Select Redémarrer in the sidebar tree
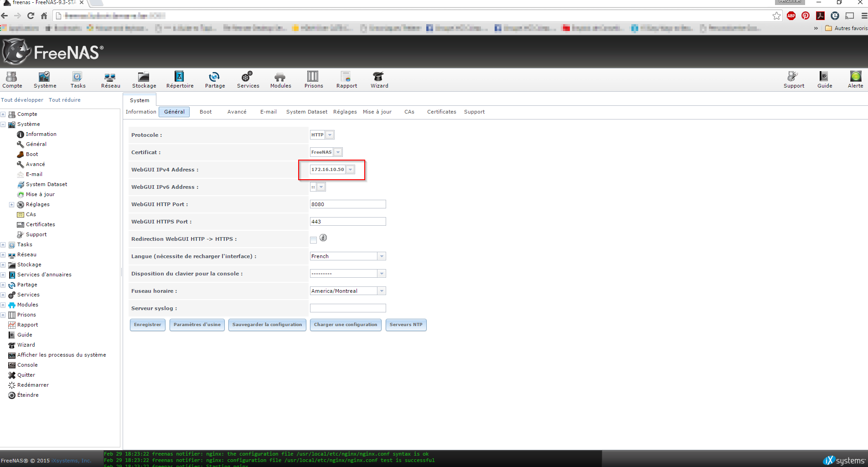 [33, 385]
